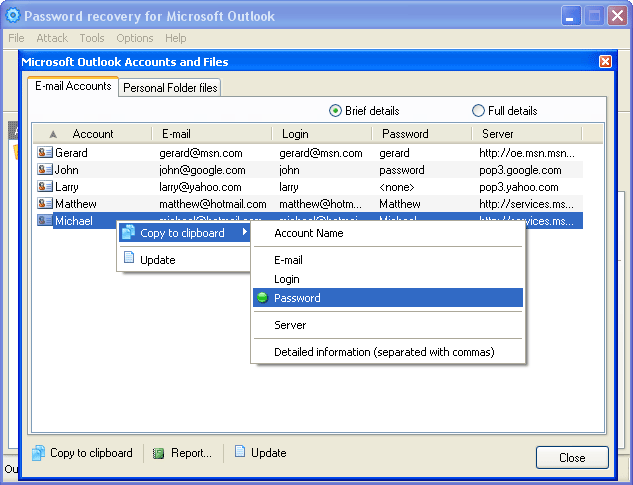Sort by Account column header
This screenshot has height=485, width=633.
(x=92, y=134)
